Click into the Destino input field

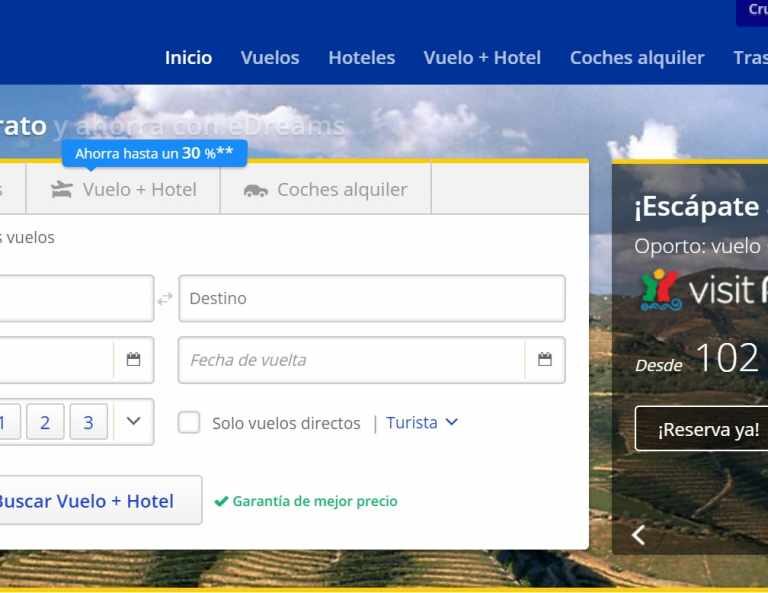[x=372, y=298]
